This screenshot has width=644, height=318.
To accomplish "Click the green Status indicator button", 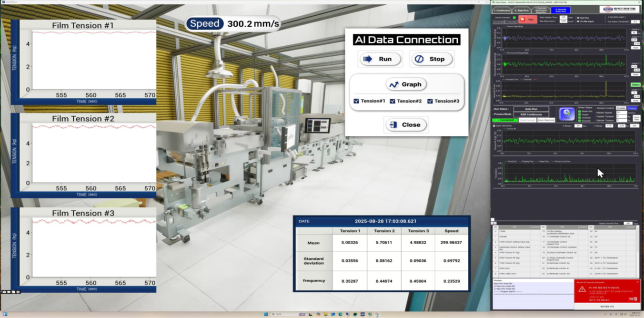I will tap(635, 85).
